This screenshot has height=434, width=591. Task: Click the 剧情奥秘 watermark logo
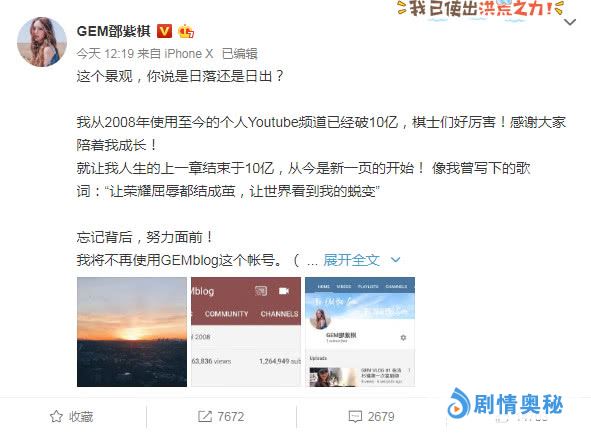[505, 404]
